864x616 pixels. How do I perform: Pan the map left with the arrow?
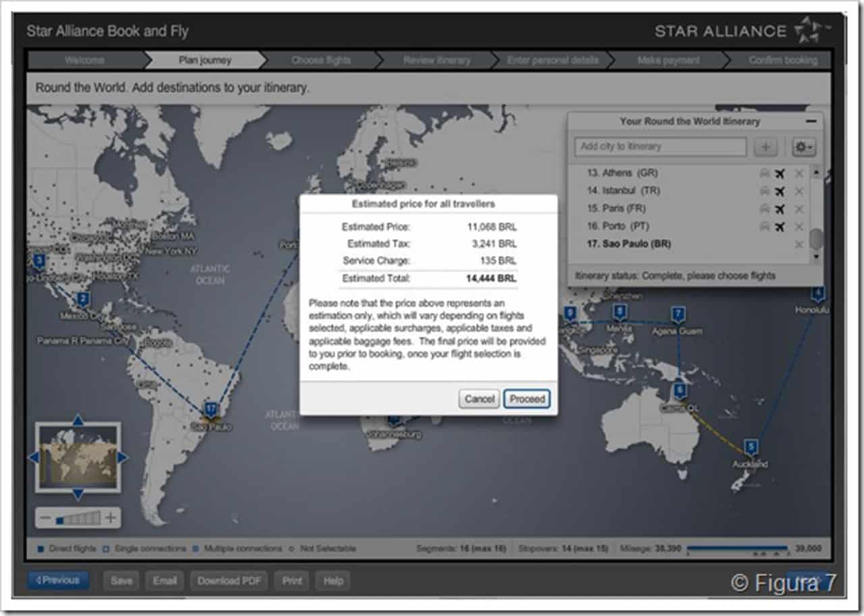click(32, 457)
